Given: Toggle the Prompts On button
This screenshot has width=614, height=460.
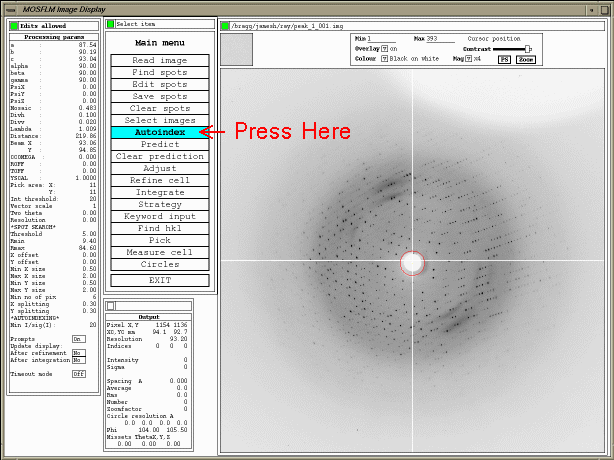Looking at the screenshot, I should click(79, 339).
